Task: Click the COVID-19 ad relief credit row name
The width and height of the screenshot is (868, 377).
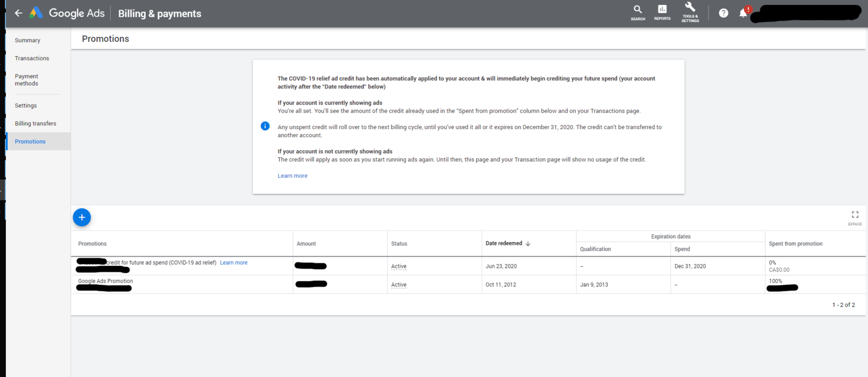Action: tap(161, 263)
